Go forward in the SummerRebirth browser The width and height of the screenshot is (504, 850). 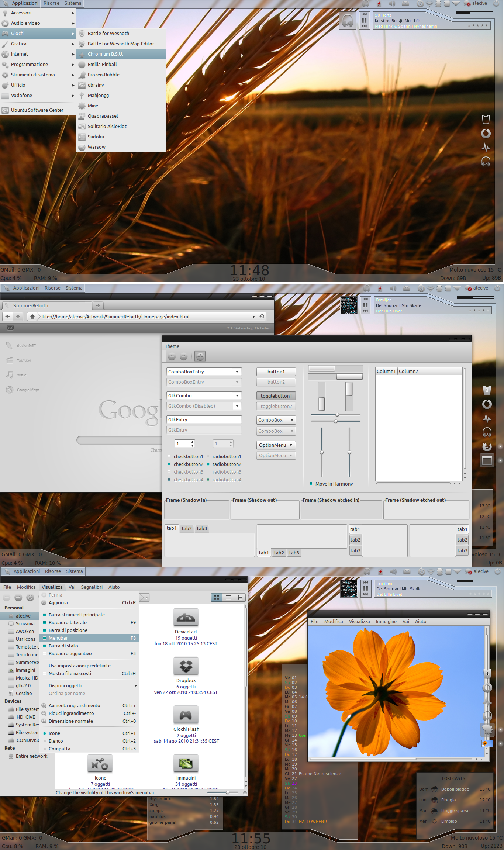17,317
